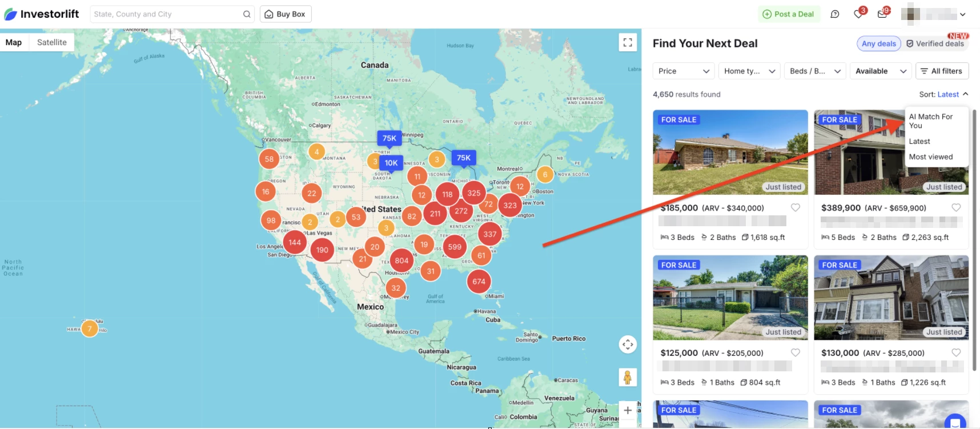Image resolution: width=980 pixels, height=429 pixels.
Task: Toggle fullscreen map view
Action: click(628, 42)
